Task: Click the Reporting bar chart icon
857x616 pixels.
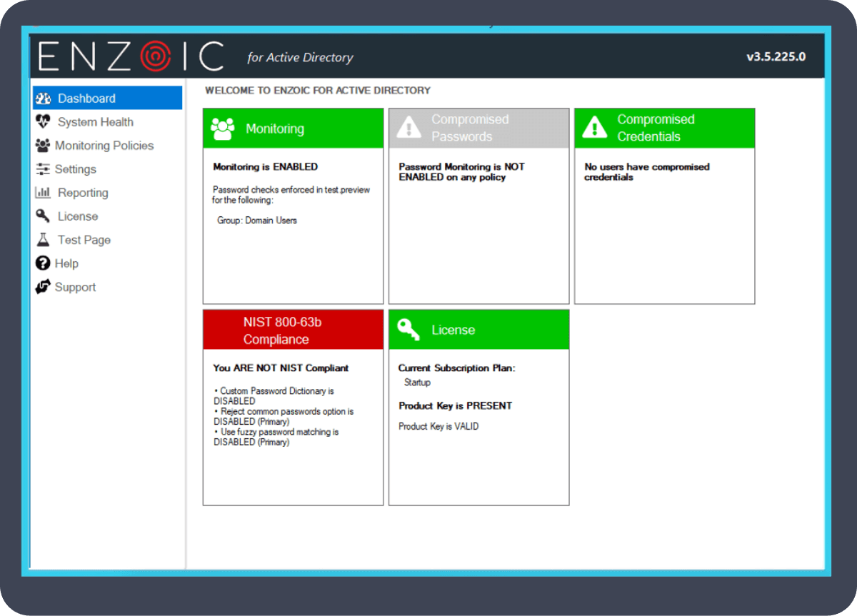Action: click(44, 193)
